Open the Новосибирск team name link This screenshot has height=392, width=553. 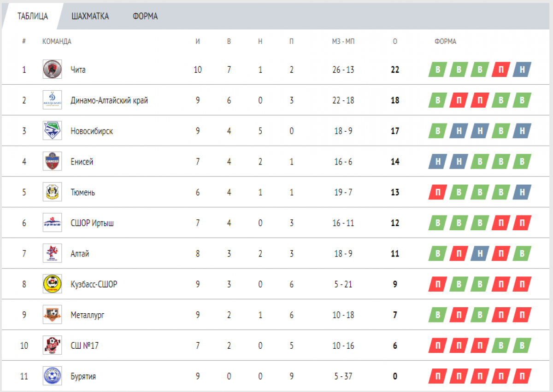point(92,131)
